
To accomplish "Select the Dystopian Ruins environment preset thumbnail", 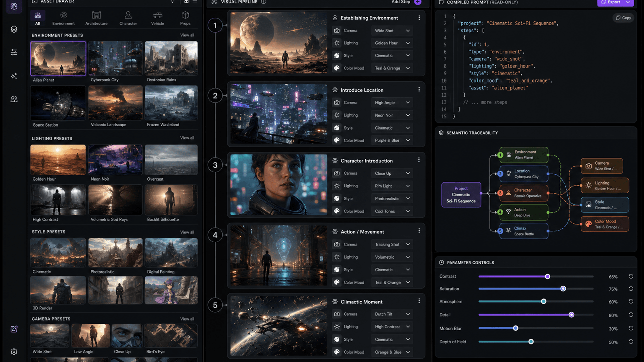I will click(171, 58).
